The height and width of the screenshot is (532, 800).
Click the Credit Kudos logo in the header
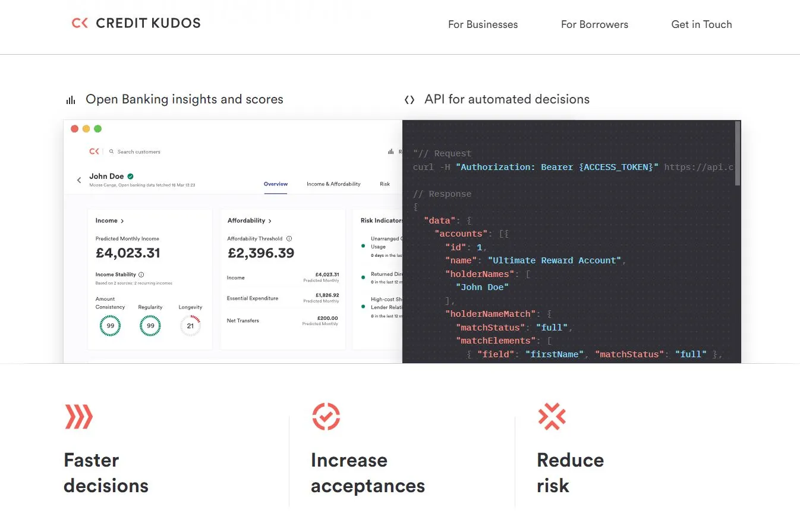coord(136,23)
